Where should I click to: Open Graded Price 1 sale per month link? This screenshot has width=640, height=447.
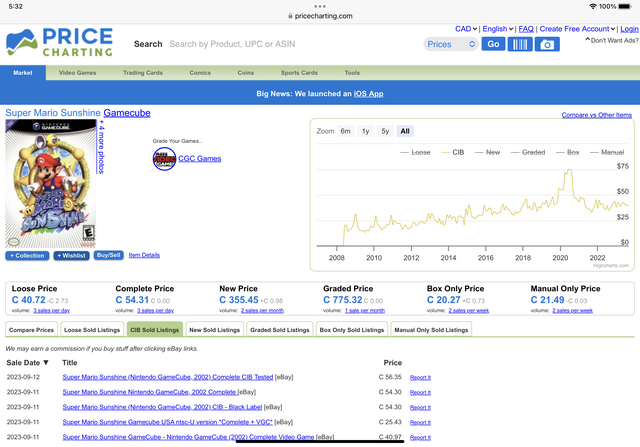click(365, 311)
